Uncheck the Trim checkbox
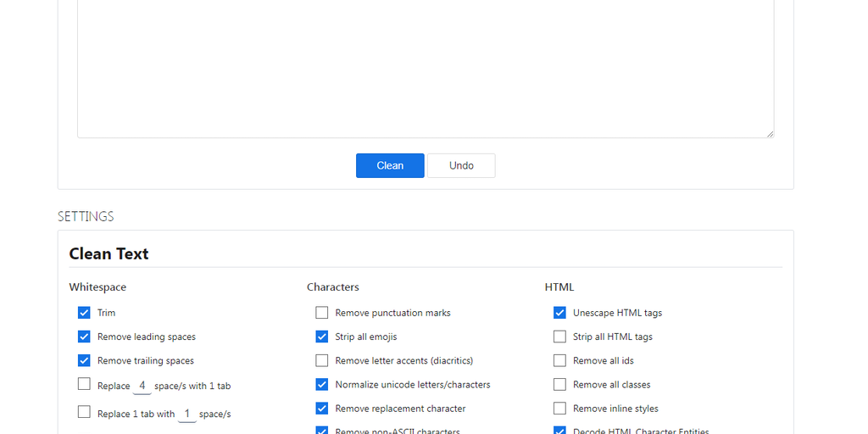The width and height of the screenshot is (868, 434). 84,313
